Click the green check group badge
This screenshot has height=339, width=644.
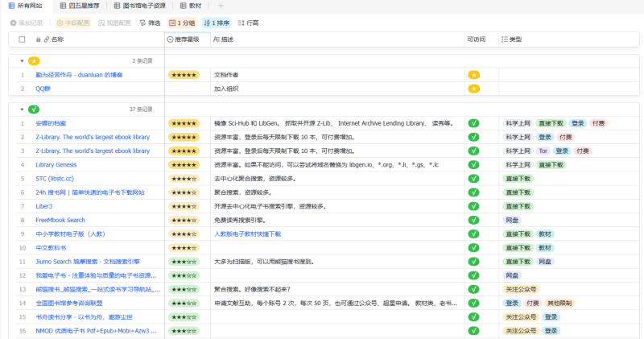[x=34, y=110]
